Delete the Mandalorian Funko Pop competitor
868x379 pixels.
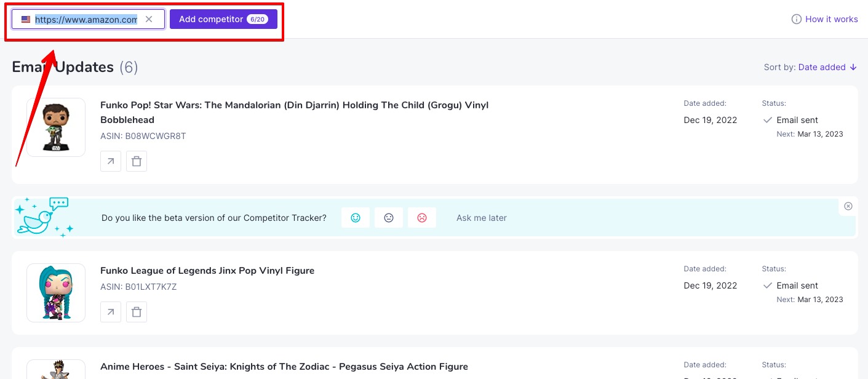click(137, 161)
